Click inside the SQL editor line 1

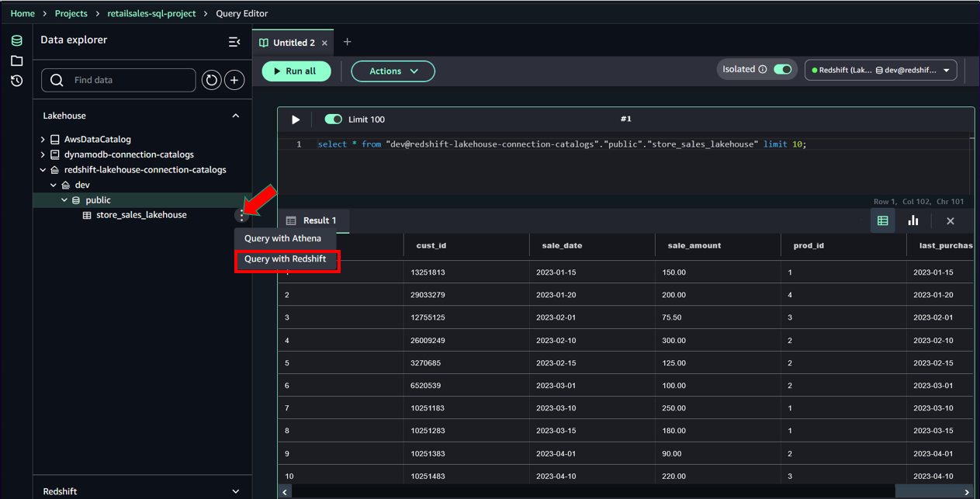[x=563, y=144]
